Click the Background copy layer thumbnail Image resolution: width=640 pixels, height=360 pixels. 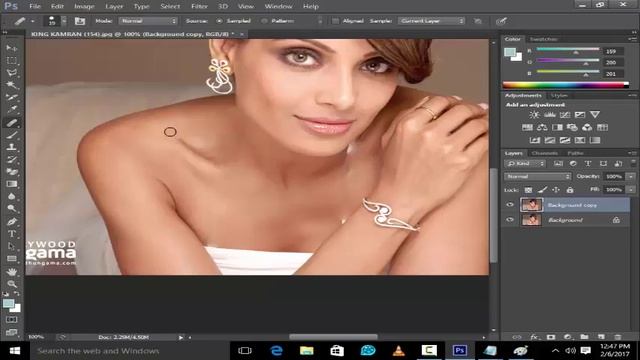click(531, 205)
